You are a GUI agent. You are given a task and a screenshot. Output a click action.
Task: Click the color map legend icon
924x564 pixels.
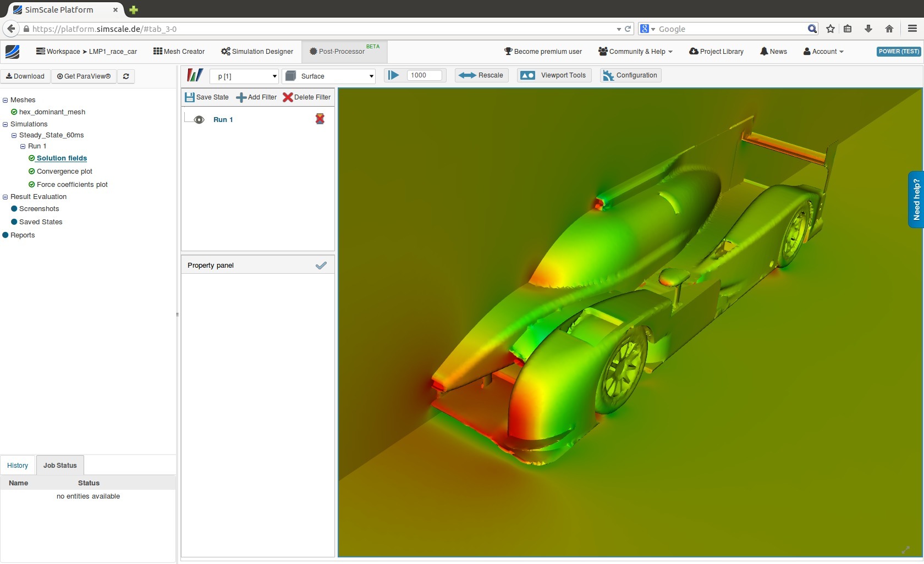195,75
